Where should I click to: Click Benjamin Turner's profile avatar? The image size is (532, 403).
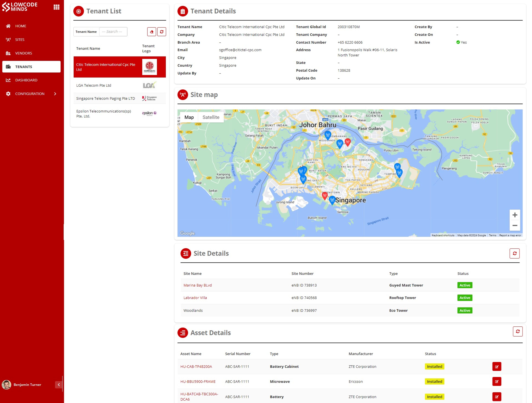[7, 385]
